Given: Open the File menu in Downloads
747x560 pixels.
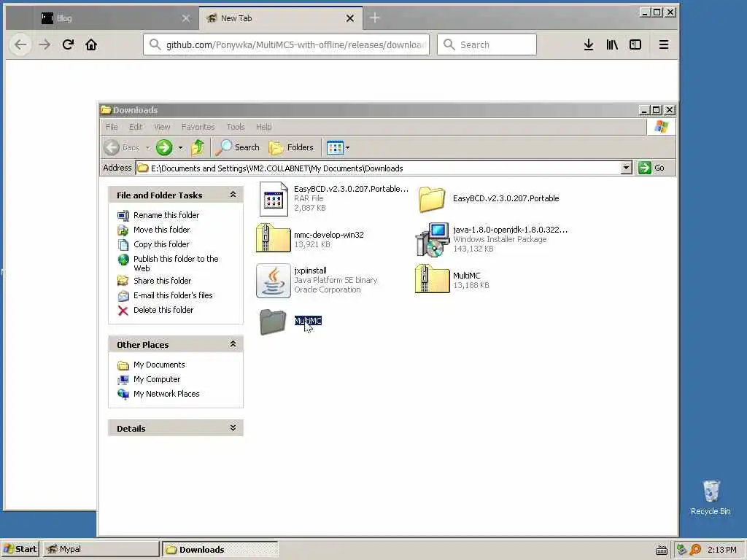Looking at the screenshot, I should point(112,127).
